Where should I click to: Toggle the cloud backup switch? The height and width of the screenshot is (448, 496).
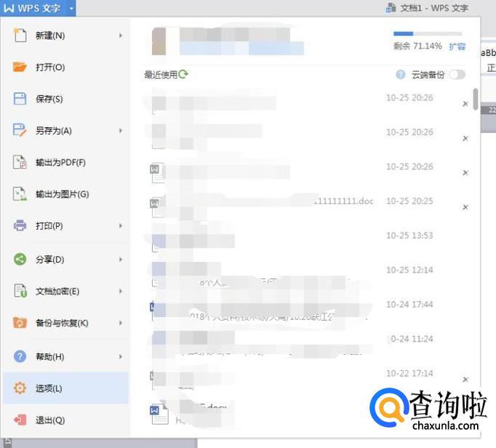coord(457,75)
